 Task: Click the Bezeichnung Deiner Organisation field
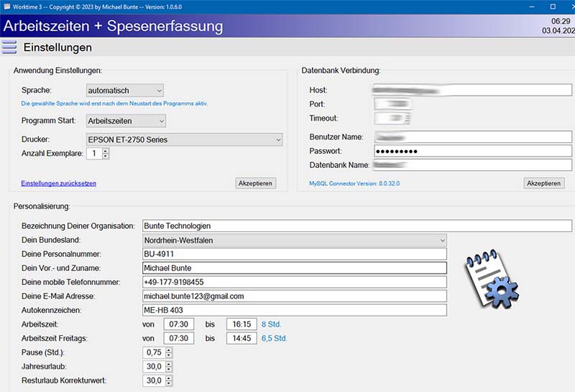coord(357,225)
